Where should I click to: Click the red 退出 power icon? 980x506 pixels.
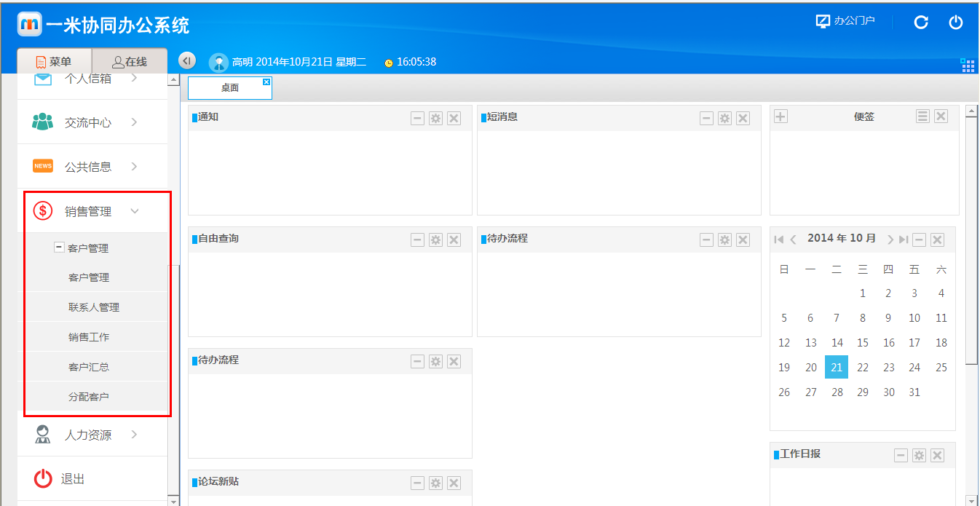[43, 478]
